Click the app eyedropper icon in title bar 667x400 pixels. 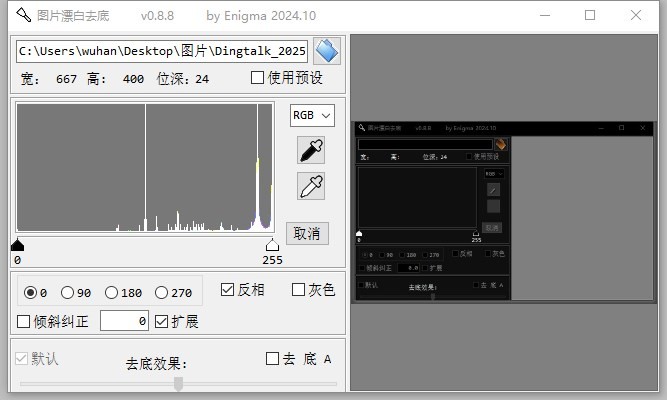23,15
